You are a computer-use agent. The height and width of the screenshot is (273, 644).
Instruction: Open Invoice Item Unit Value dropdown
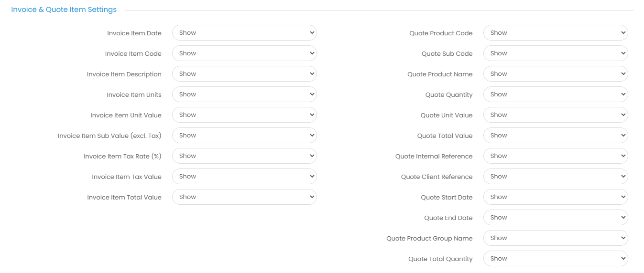click(x=244, y=115)
